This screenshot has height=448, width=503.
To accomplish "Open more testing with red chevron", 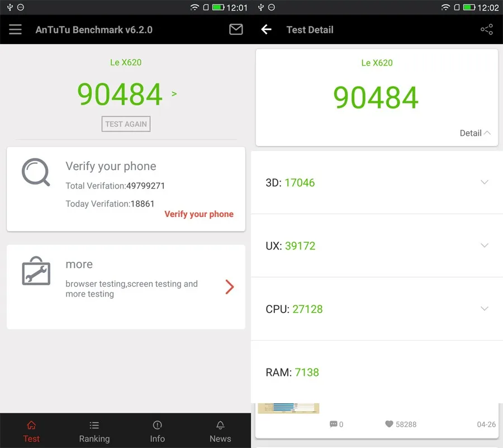I will coord(229,287).
